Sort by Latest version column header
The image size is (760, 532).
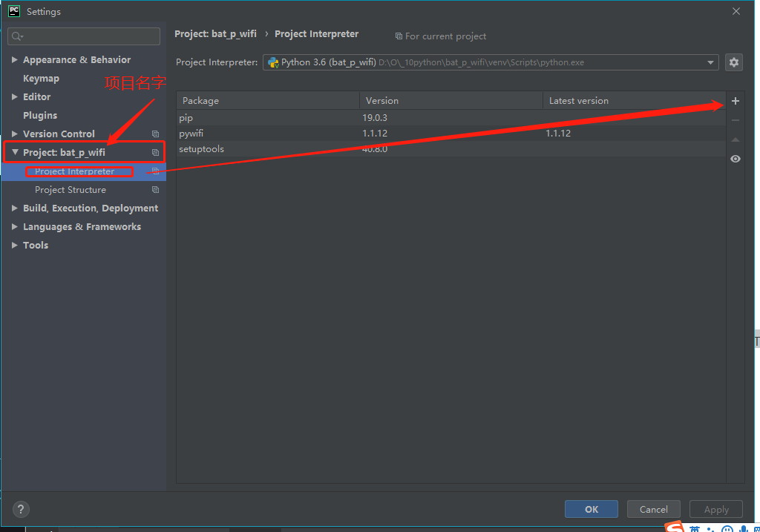[635, 101]
